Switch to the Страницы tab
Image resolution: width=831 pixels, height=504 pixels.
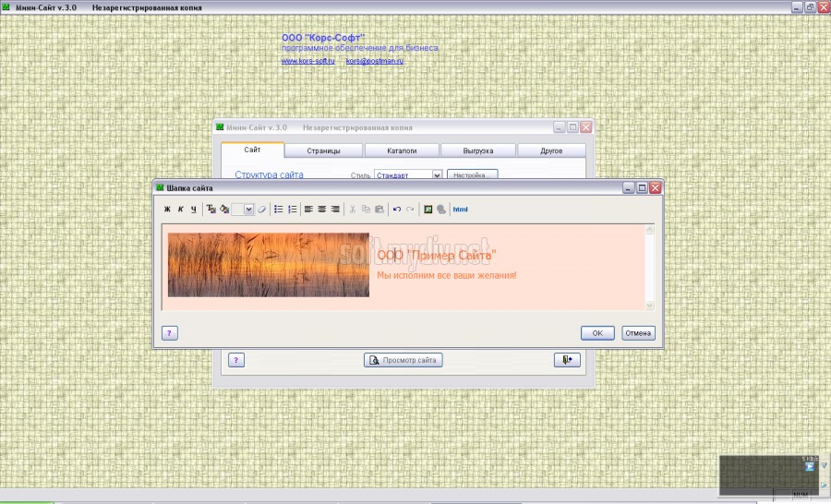click(x=323, y=151)
